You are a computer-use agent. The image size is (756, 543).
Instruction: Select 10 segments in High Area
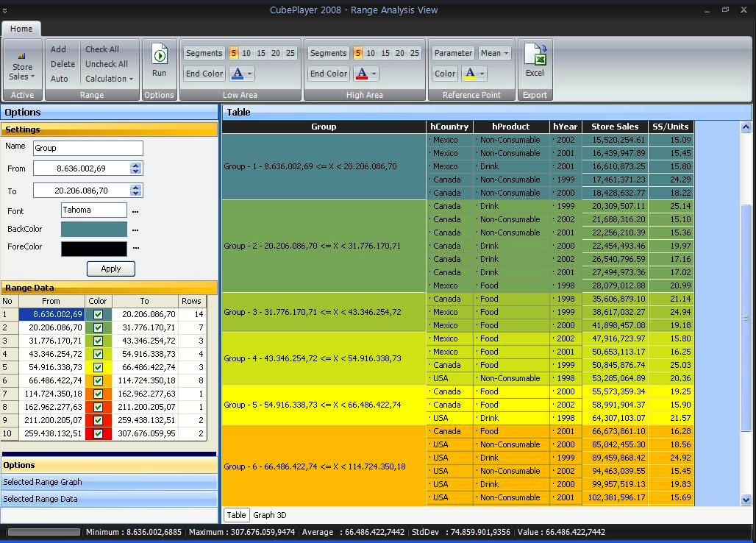[371, 53]
